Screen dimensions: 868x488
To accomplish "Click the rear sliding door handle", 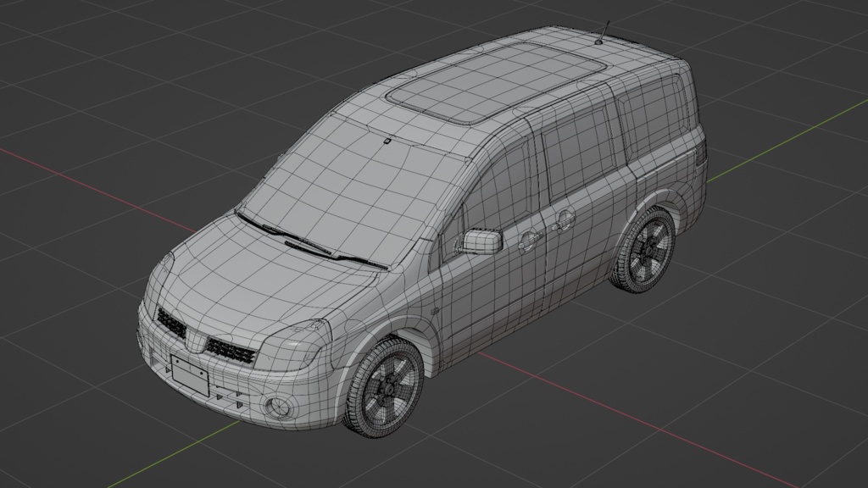I will pos(564,219).
